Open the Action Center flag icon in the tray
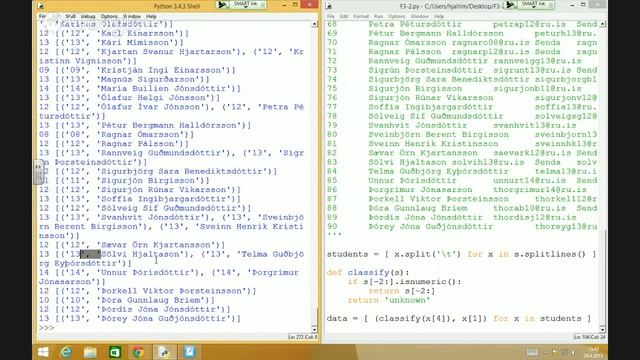Image resolution: width=640 pixels, height=360 pixels. click(x=555, y=352)
